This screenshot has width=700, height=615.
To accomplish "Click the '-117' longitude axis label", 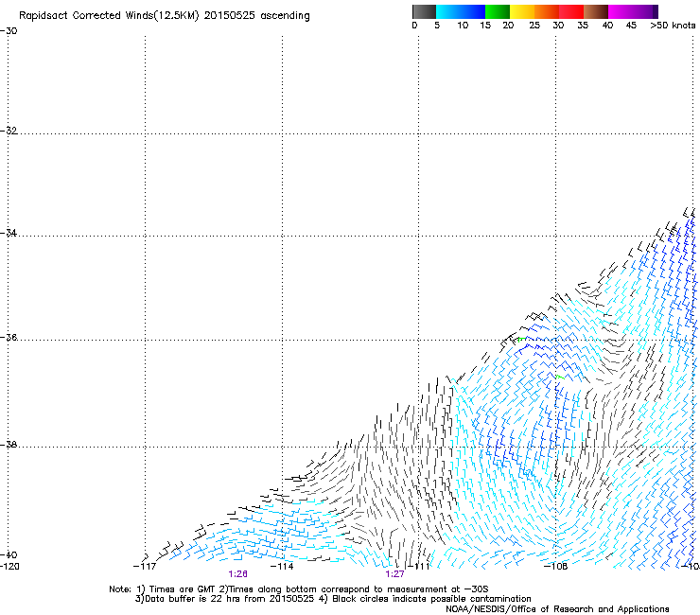I will click(x=145, y=567).
